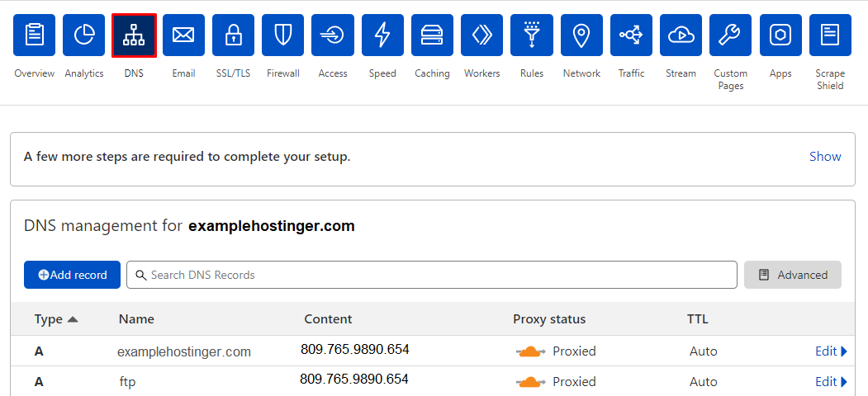Open the Overview section icon
The image size is (868, 396).
click(x=35, y=35)
